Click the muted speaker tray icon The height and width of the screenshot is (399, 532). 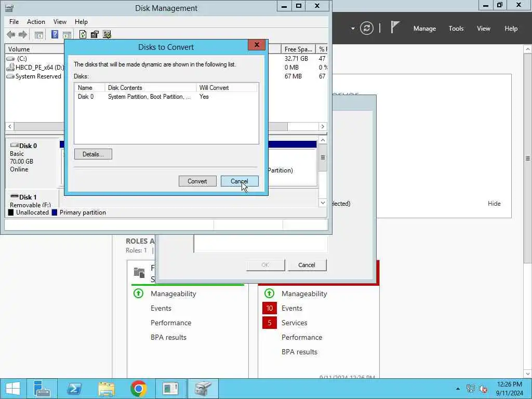click(x=484, y=389)
